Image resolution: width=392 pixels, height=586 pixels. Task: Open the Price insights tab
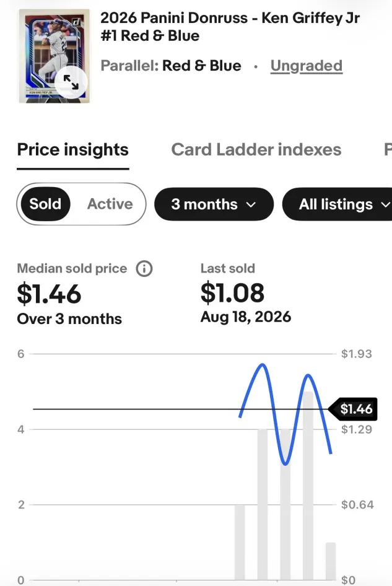click(73, 149)
